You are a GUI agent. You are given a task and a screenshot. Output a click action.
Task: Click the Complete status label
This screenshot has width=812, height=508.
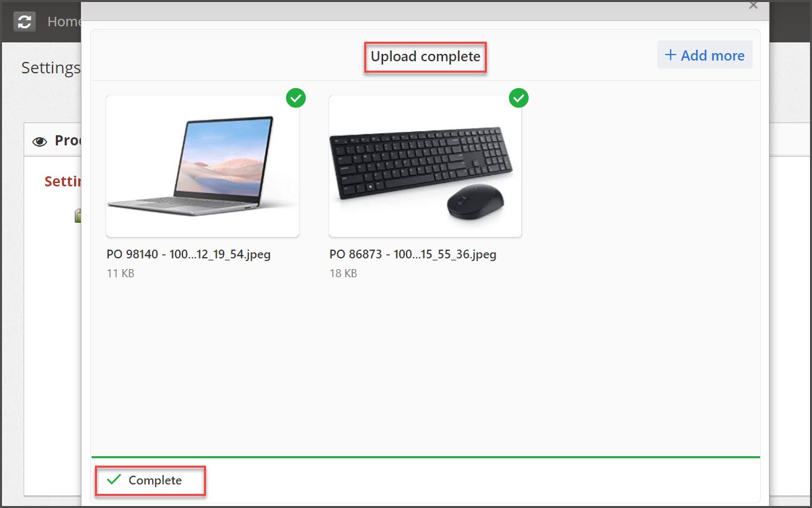pos(155,480)
